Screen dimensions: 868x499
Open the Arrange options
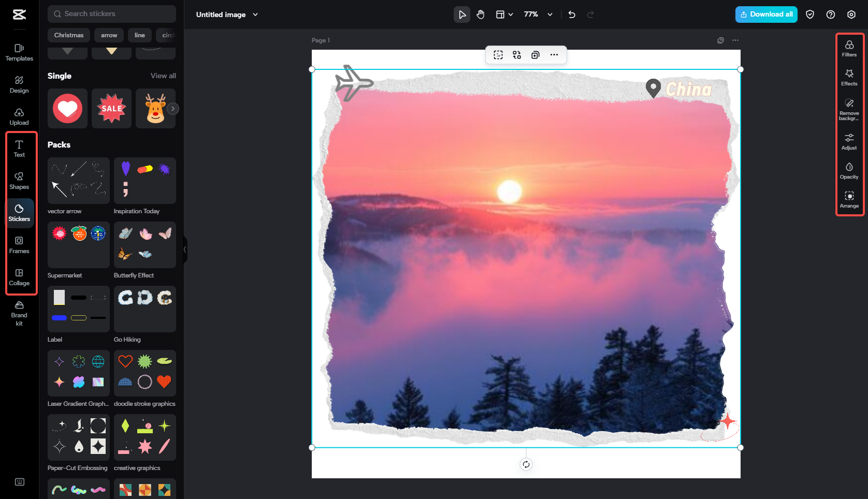pos(849,200)
